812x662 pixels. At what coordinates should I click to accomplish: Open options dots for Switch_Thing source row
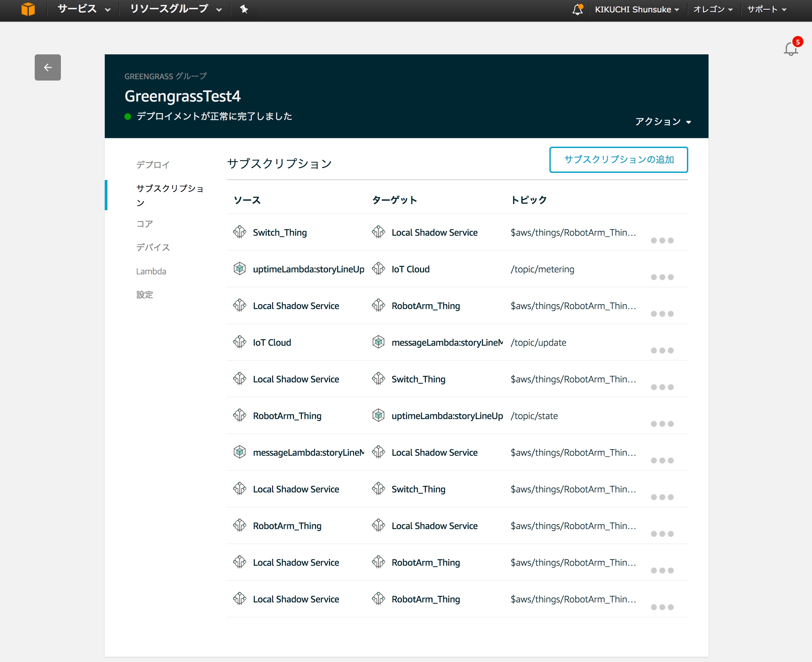[662, 241]
